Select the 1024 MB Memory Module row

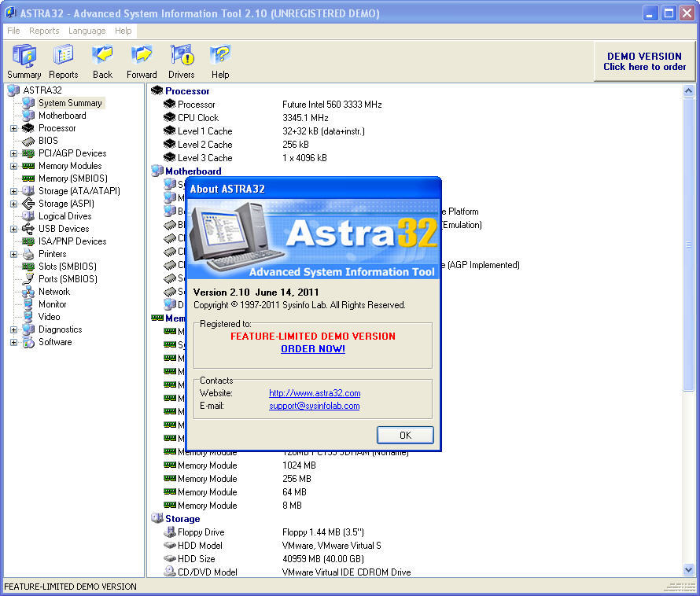(x=240, y=465)
